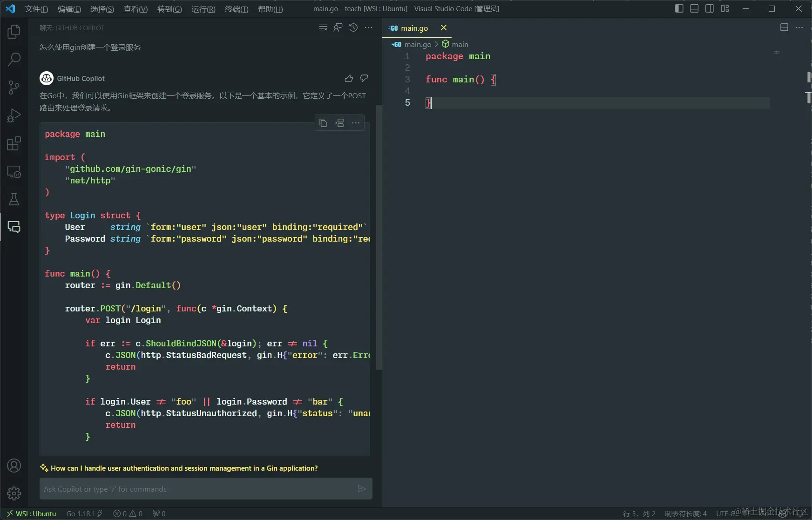The height and width of the screenshot is (520, 812).
Task: Click the "github.com/gin-gonic/gin" import line
Action: pyautogui.click(x=130, y=169)
